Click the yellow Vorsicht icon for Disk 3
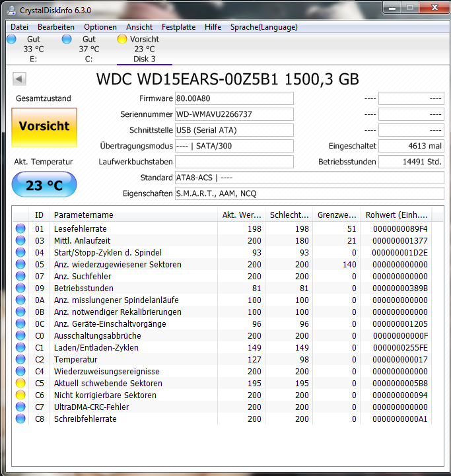 coord(121,39)
